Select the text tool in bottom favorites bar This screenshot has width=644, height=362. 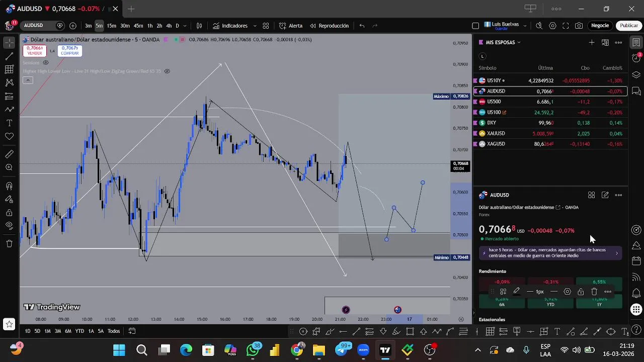pos(557,331)
